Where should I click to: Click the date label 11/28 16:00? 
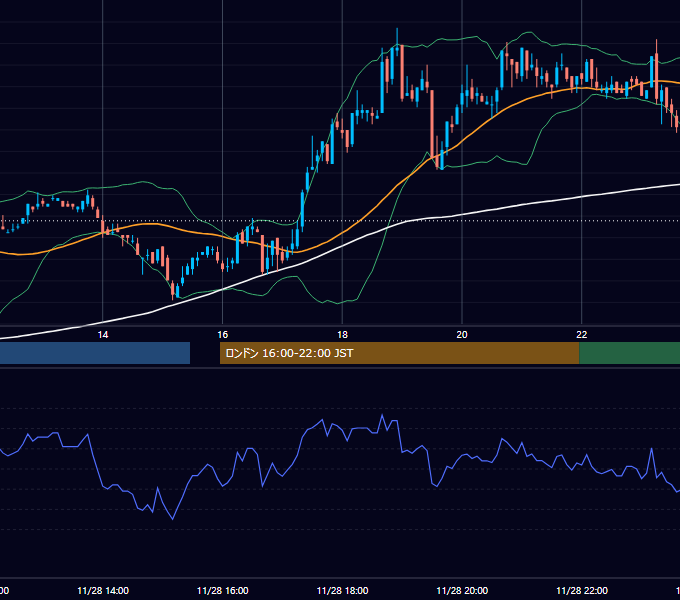pyautogui.click(x=222, y=590)
